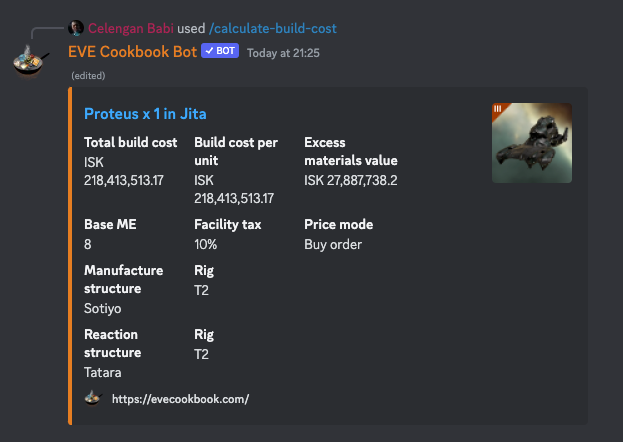
Task: Click the Sotiyo manufacture structure value
Action: coord(103,308)
